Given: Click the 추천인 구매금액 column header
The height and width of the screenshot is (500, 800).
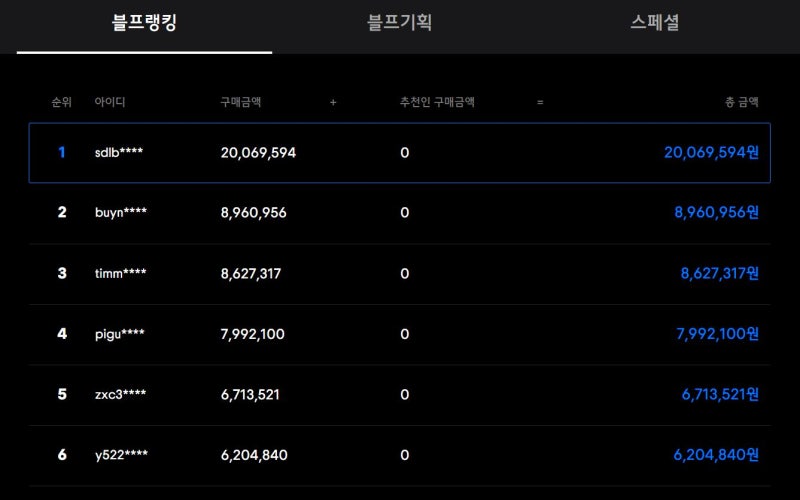Looking at the screenshot, I should pyautogui.click(x=437, y=102).
